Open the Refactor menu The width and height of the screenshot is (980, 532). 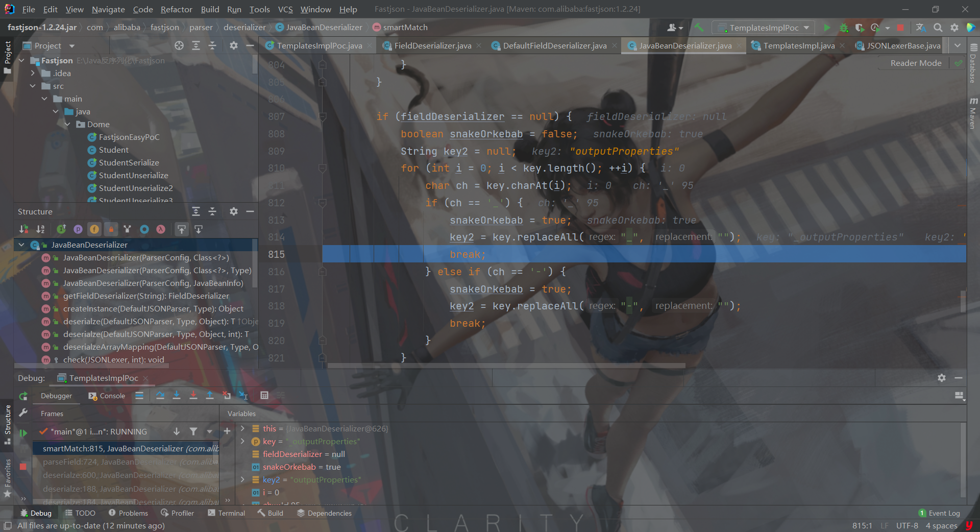[176, 9]
